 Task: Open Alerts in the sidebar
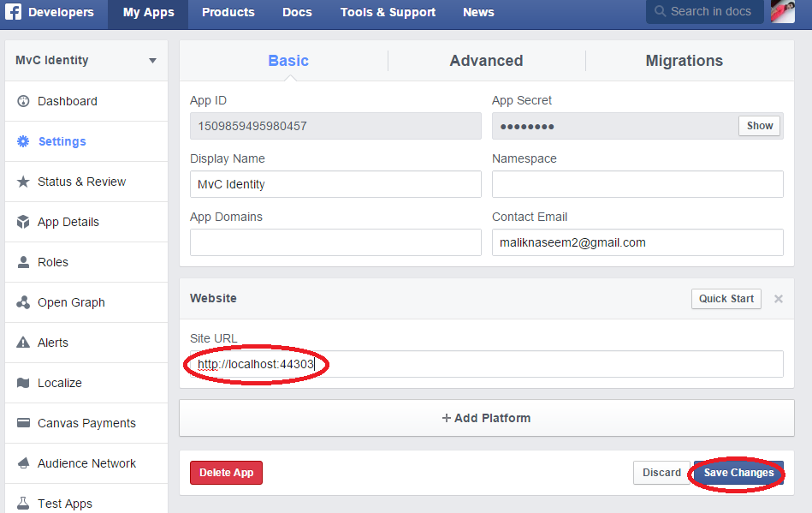point(86,343)
